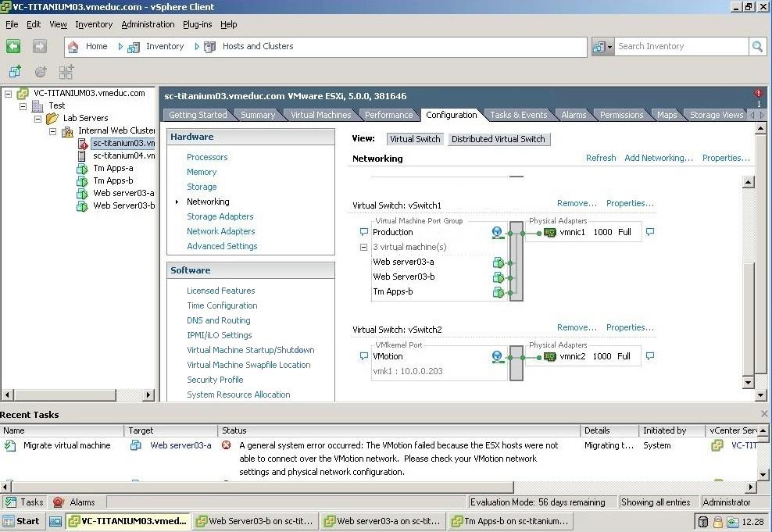This screenshot has width=772, height=532.
Task: Open the Administration menu
Action: (x=148, y=24)
